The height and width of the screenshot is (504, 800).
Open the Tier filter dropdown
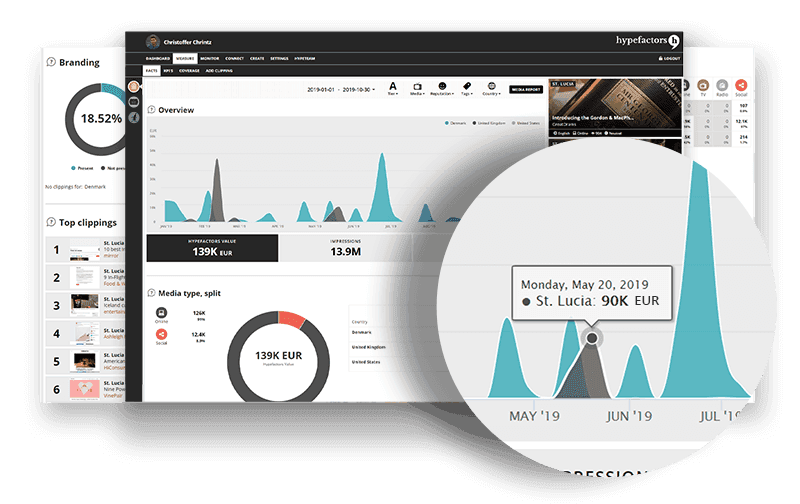tap(392, 89)
